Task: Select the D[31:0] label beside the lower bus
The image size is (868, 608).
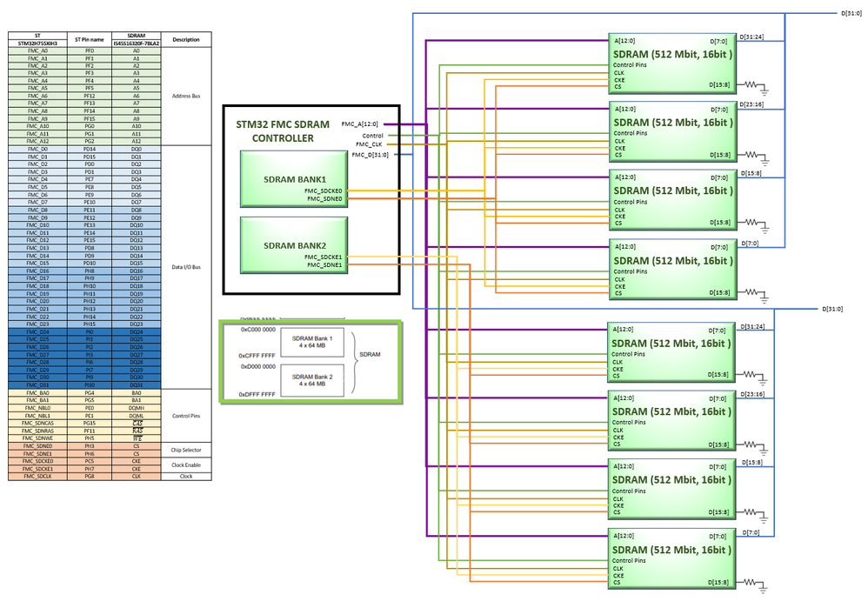Action: pos(832,309)
